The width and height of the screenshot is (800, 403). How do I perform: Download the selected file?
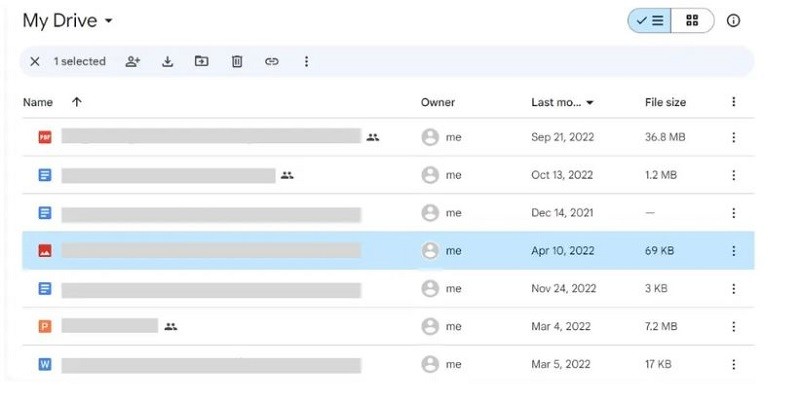click(x=167, y=62)
